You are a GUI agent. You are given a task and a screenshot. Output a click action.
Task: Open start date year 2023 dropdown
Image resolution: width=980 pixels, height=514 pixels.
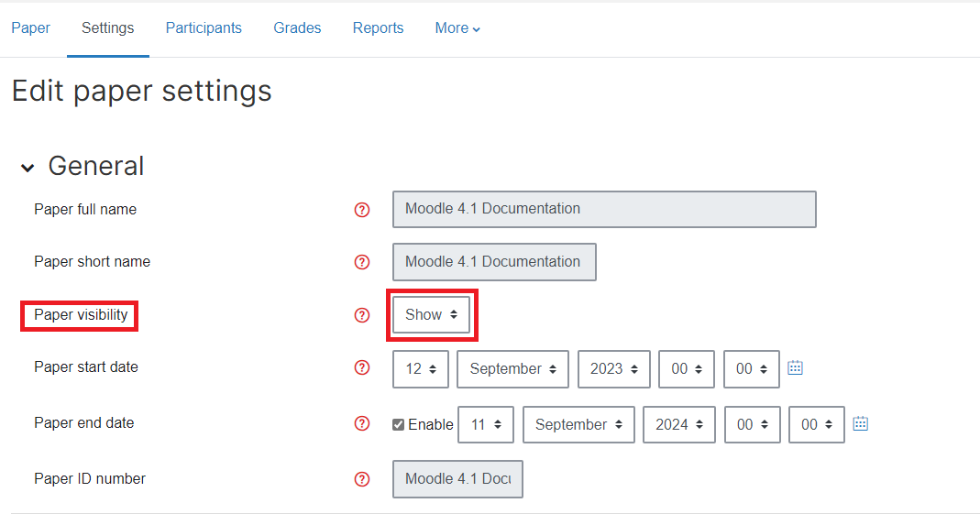[613, 369]
